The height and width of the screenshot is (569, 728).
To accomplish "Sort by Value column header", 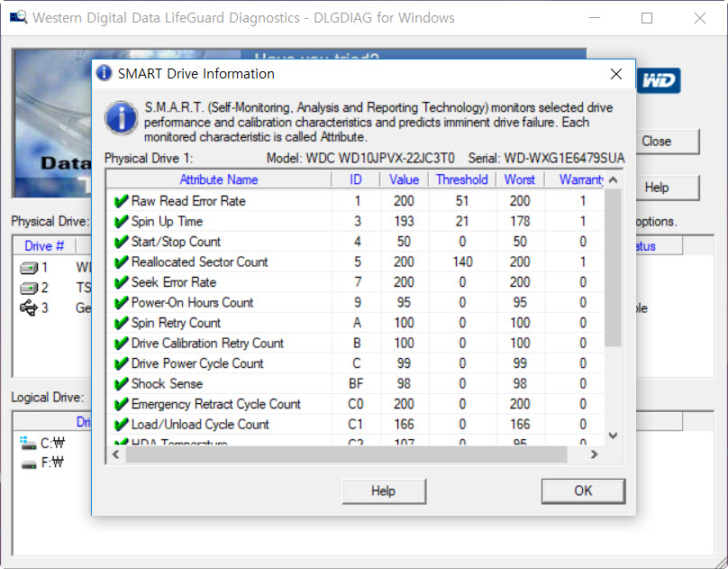I will point(405,179).
